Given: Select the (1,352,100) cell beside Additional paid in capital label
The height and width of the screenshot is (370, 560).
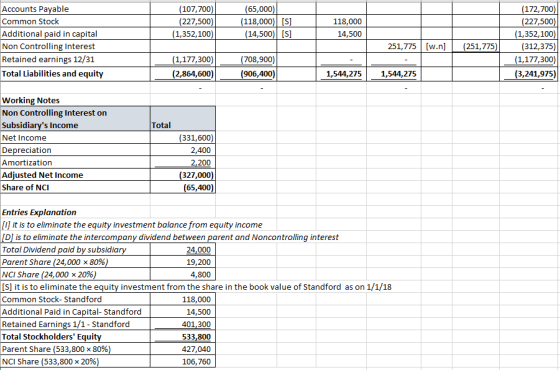Looking at the screenshot, I should tap(183, 34).
